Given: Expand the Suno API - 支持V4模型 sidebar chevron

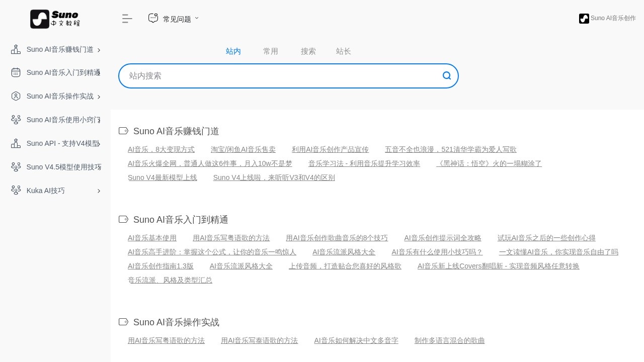Looking at the screenshot, I should point(99,144).
